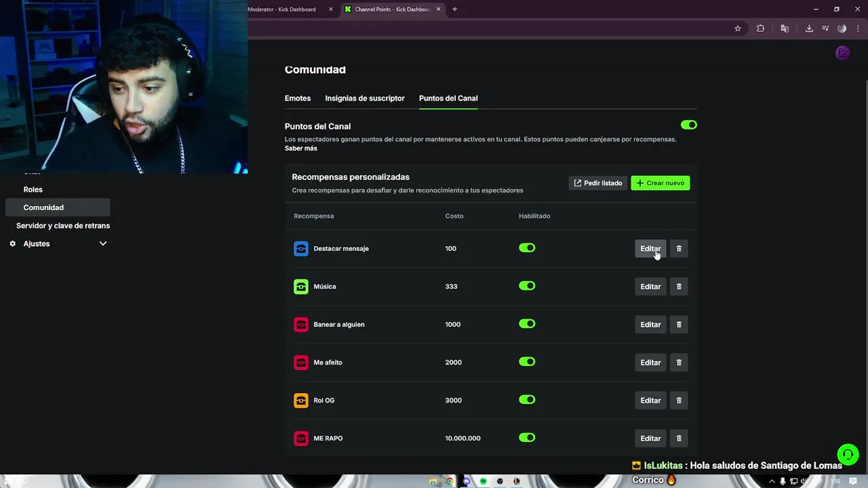Delete the ME RAPO reward

[679, 439]
